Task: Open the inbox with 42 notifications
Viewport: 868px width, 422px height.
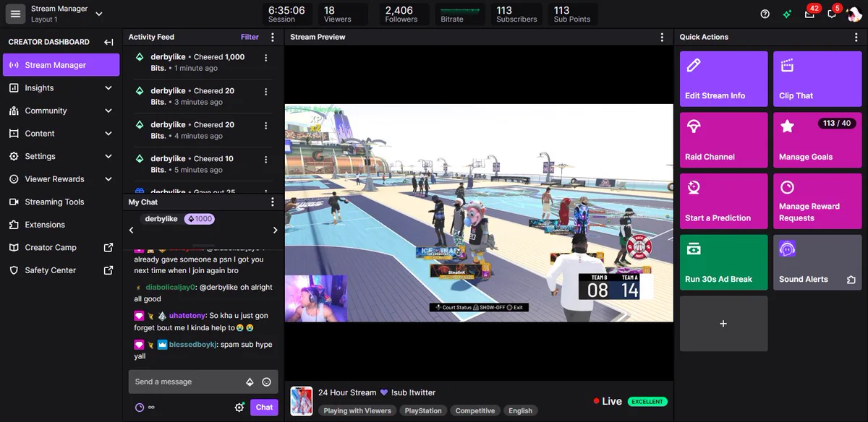Action: [x=809, y=14]
